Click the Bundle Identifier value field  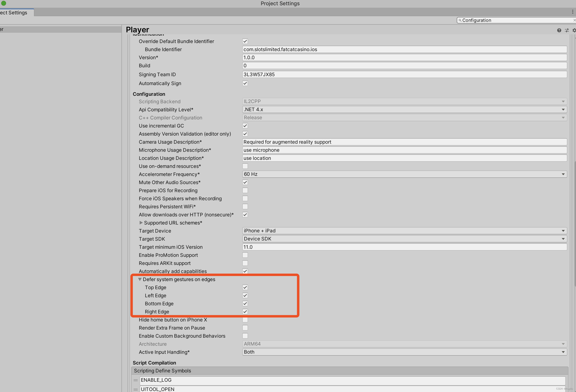[404, 49]
